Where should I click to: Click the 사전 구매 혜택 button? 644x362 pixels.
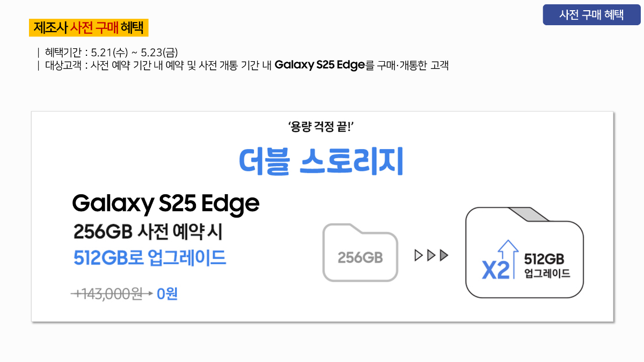click(591, 15)
